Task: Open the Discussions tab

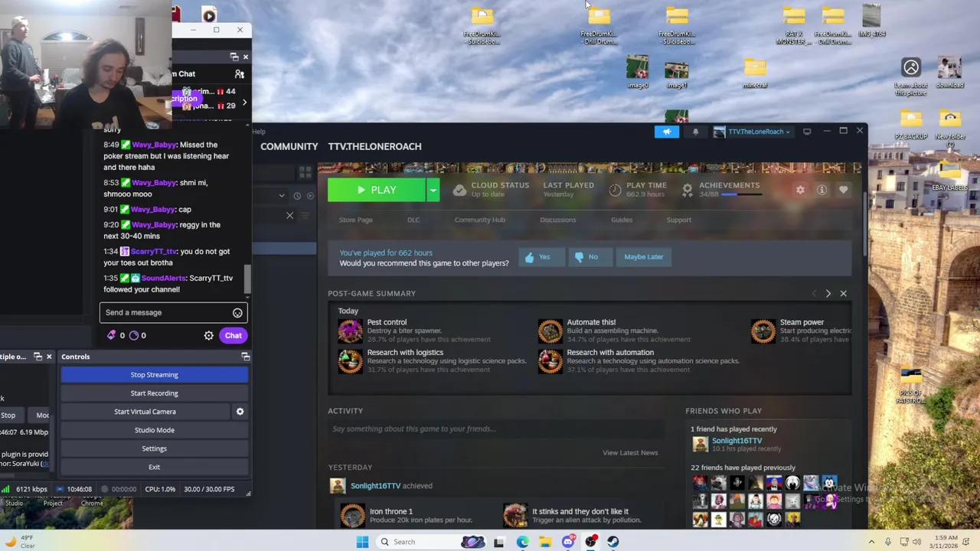Action: tap(558, 220)
